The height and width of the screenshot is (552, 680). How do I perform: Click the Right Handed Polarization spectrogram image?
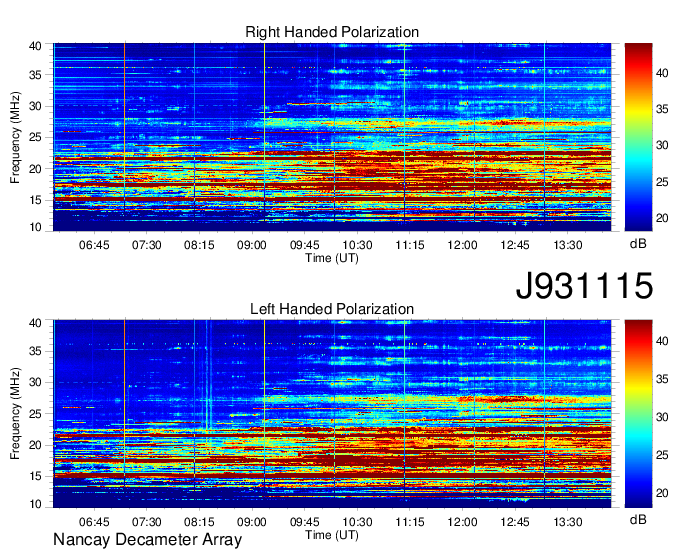point(332,137)
